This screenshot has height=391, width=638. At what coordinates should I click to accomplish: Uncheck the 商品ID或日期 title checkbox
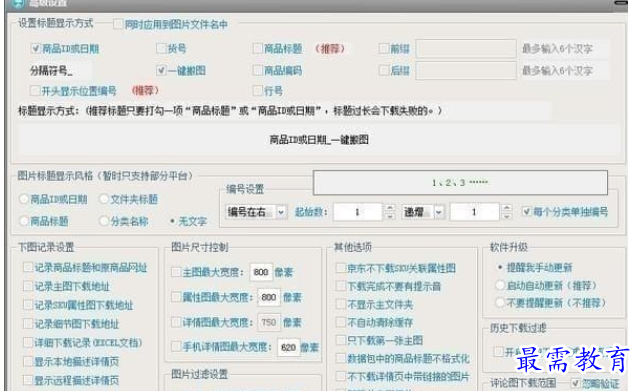point(35,48)
